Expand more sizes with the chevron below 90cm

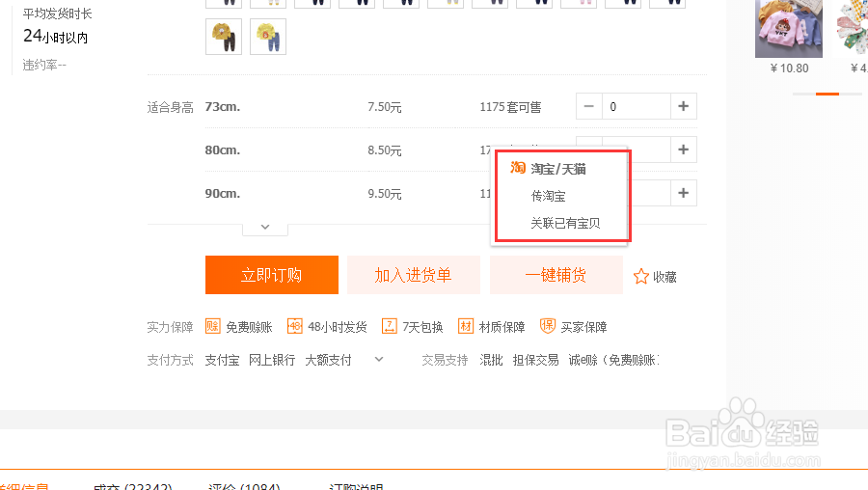pyautogui.click(x=265, y=227)
